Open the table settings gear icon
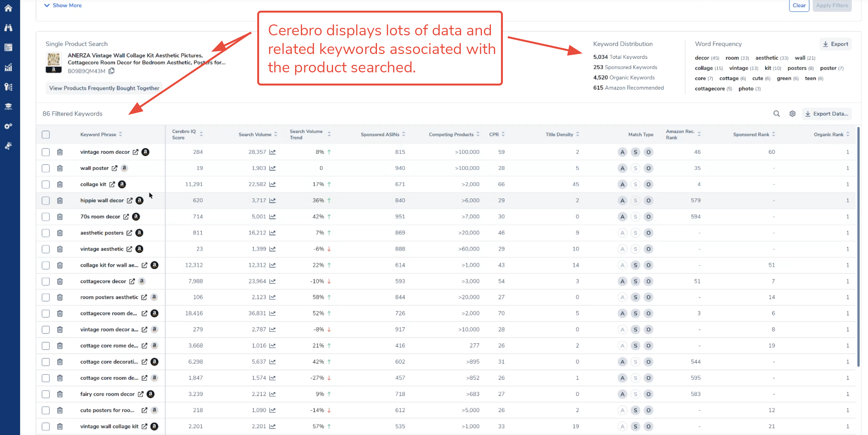Screen dimensions: 868x435 pyautogui.click(x=792, y=114)
